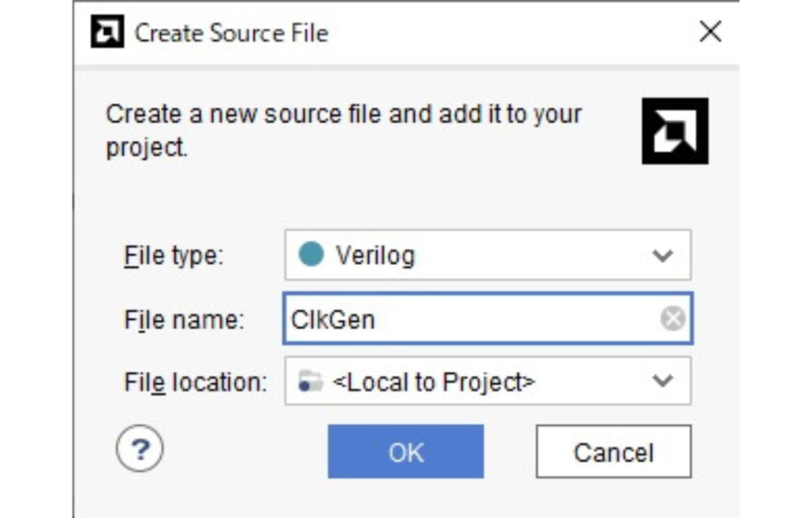Expand the File type dropdown arrow
812x518 pixels.
662,255
